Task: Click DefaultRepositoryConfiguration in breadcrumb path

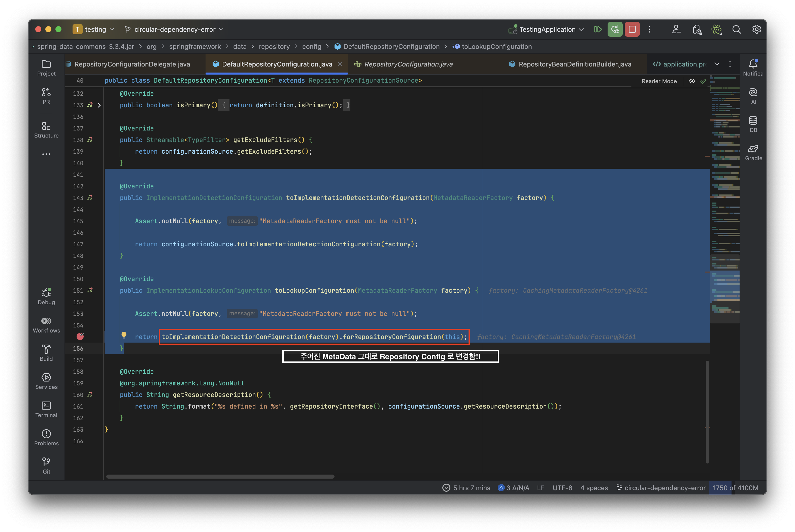Action: [x=391, y=47]
